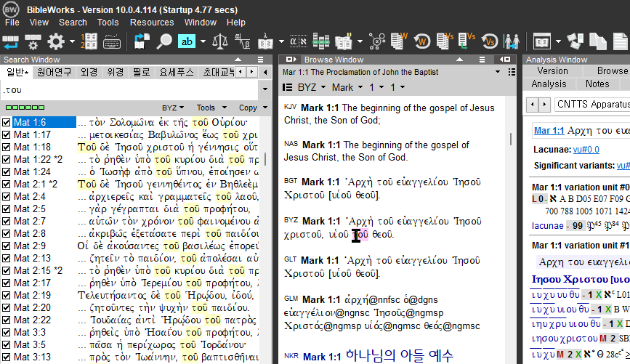Click the page Vs with green arrow icon

467,41
